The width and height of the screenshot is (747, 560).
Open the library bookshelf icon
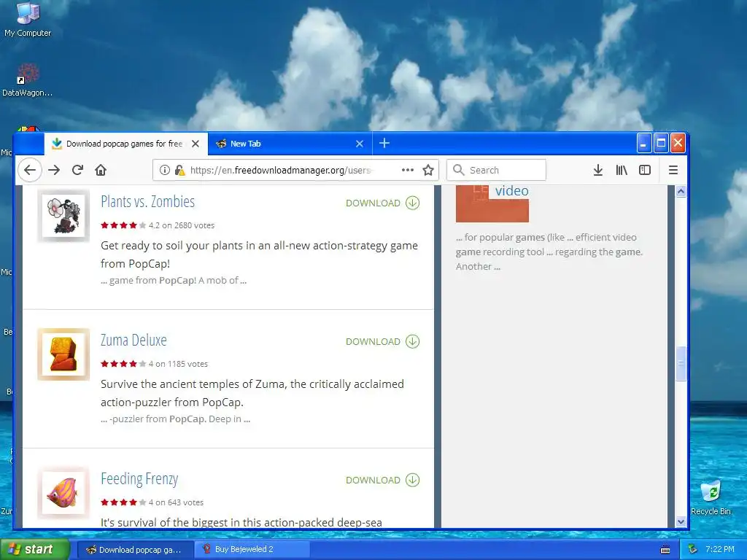(622, 170)
